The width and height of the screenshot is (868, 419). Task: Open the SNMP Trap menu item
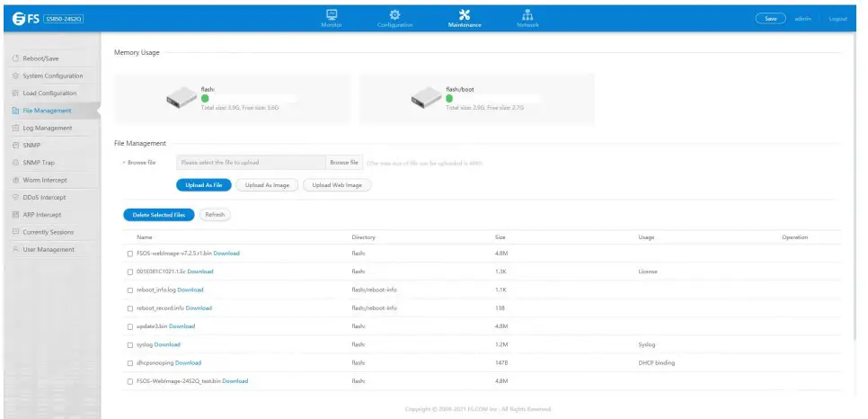coord(39,163)
